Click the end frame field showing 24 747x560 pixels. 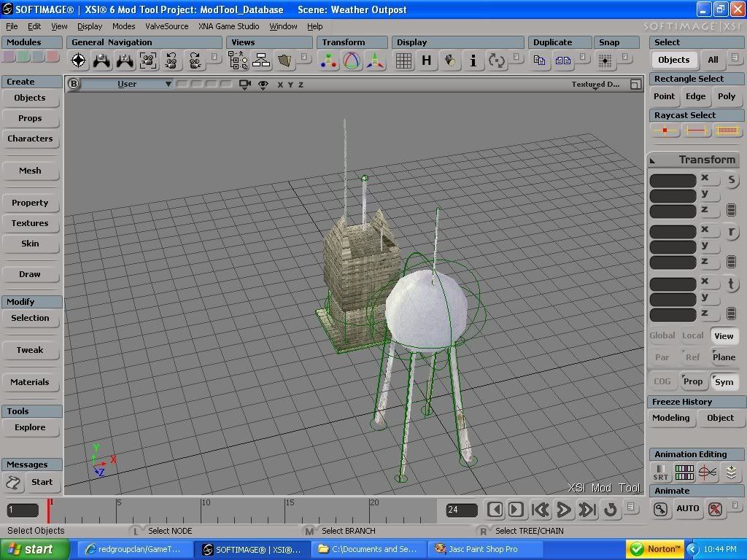[462, 510]
